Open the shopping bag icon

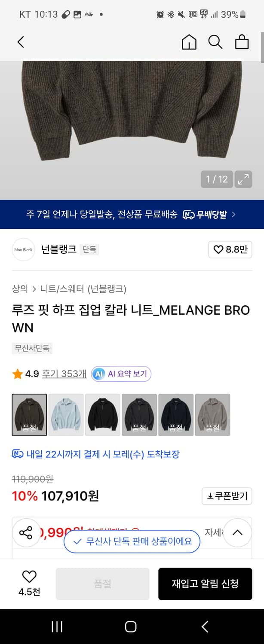point(242,42)
